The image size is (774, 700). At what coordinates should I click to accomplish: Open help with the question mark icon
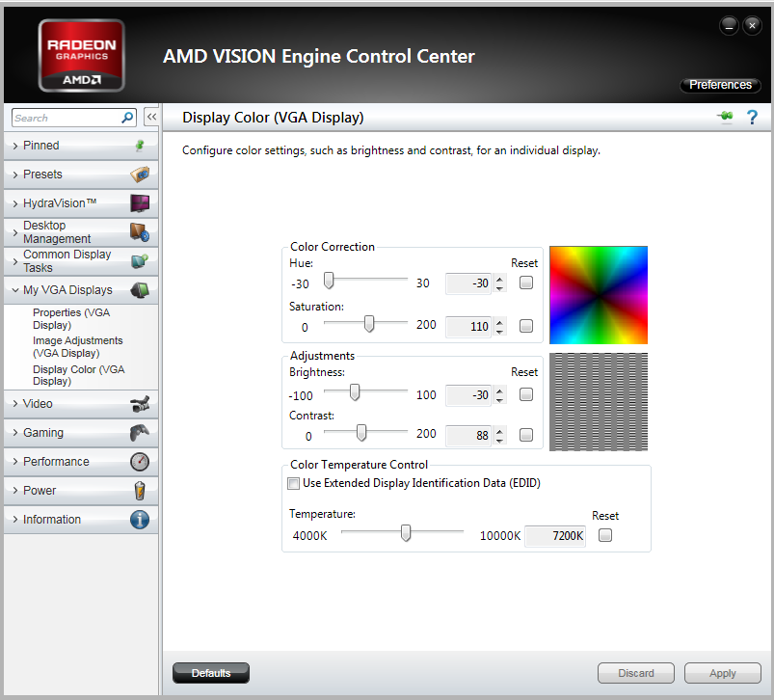752,118
